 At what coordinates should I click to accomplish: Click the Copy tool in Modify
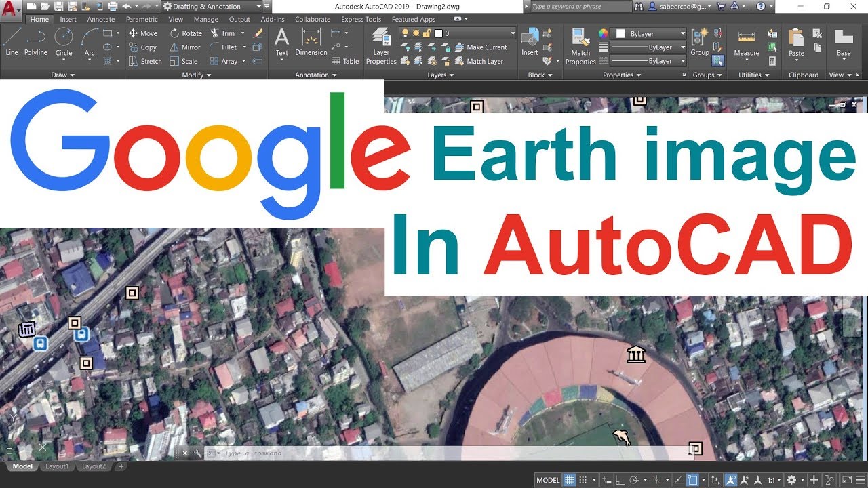pyautogui.click(x=143, y=47)
